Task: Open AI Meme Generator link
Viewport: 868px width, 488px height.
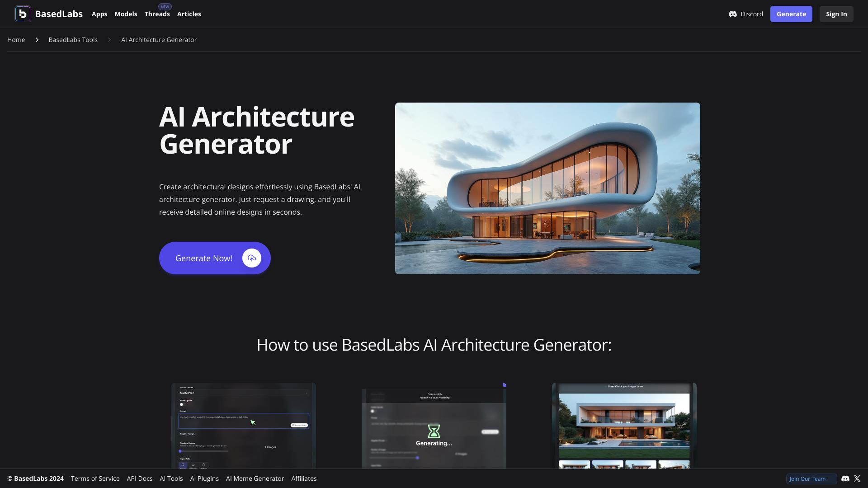Action: [255, 479]
